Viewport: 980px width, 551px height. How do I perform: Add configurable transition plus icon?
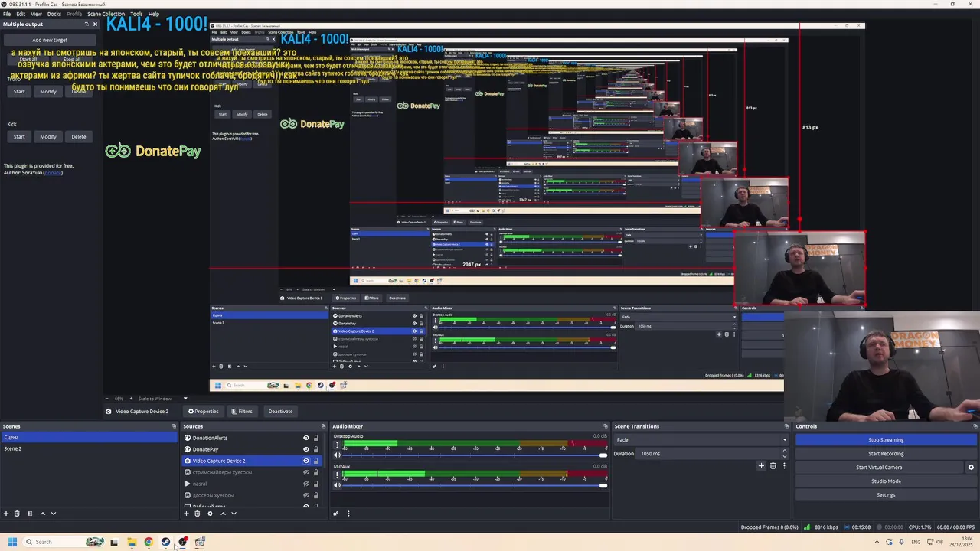click(x=761, y=465)
